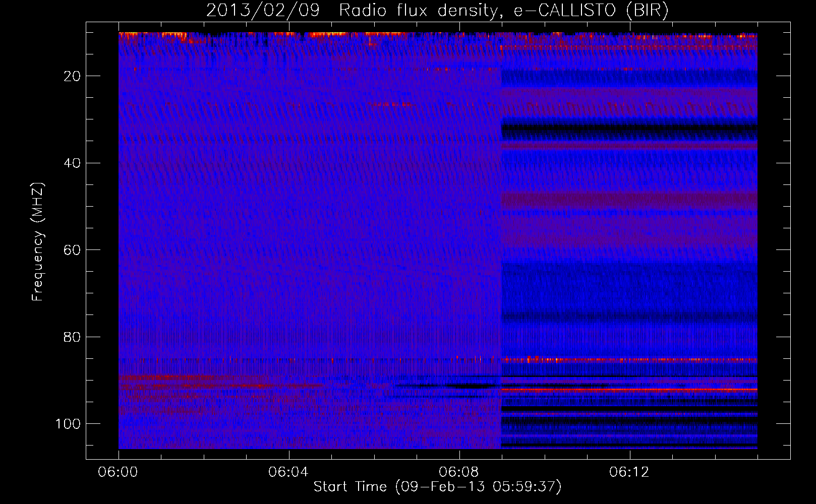Screen dimensions: 816x504
Task: Click the time tick label '06:00'
Action: click(x=118, y=472)
